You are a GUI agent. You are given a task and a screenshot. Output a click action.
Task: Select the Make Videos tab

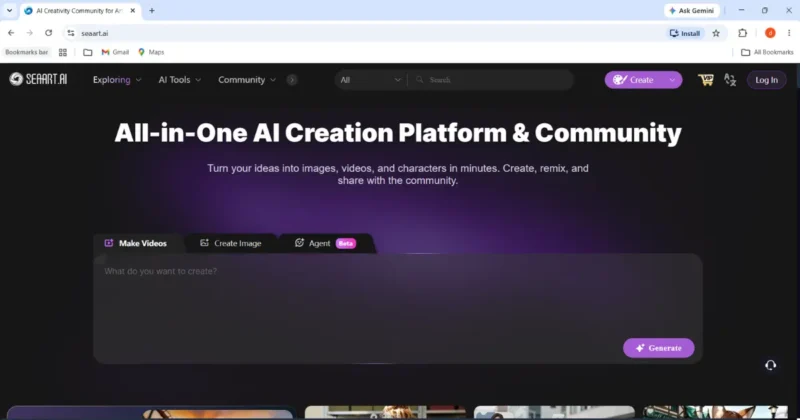136,243
